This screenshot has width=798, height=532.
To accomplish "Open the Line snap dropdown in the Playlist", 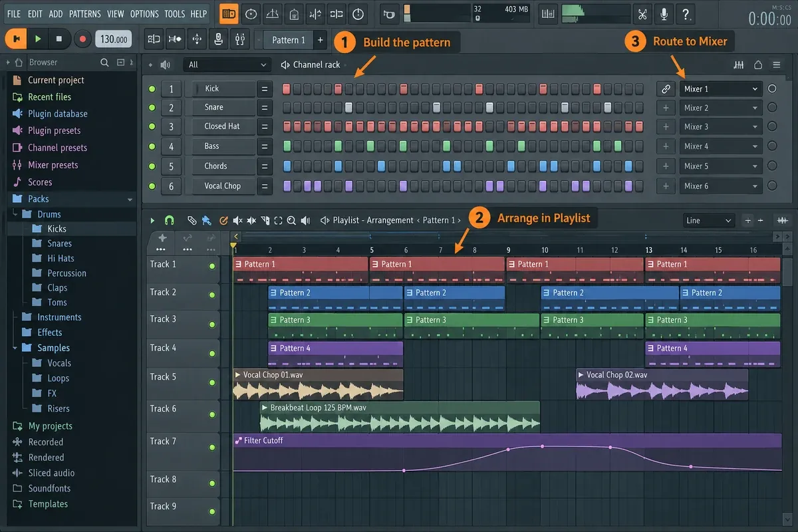I will pyautogui.click(x=709, y=220).
